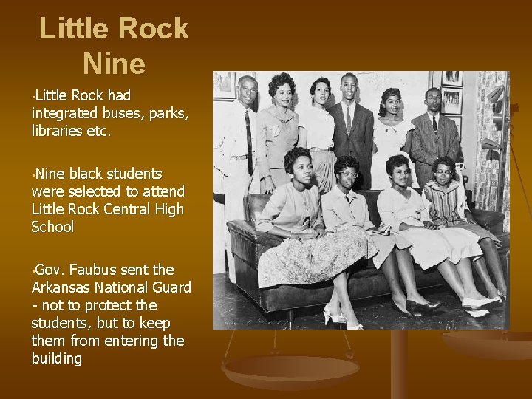Select the bullet about Gov. Faubus and National Guard
532x399 pixels.
click(x=112, y=314)
